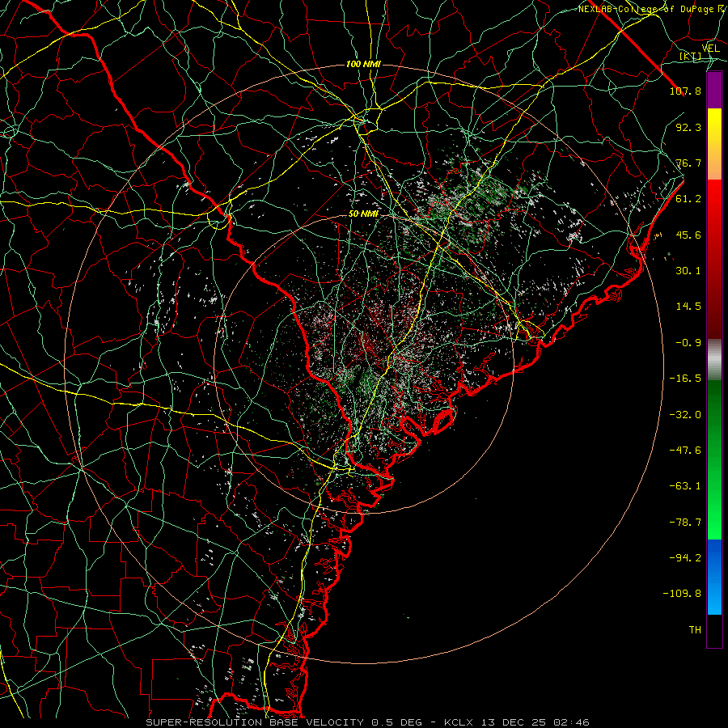Click the 100 NMI range ring label
728x728 pixels.
click(363, 64)
